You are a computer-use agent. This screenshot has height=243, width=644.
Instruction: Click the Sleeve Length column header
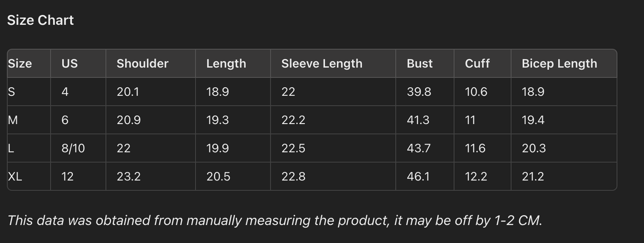coord(321,64)
